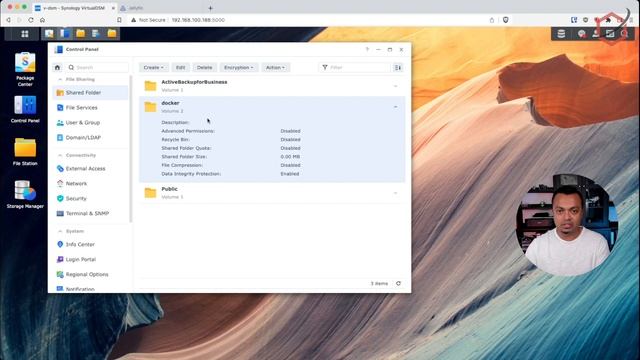
Task: Click the Control Panel search field
Action: pyautogui.click(x=97, y=67)
